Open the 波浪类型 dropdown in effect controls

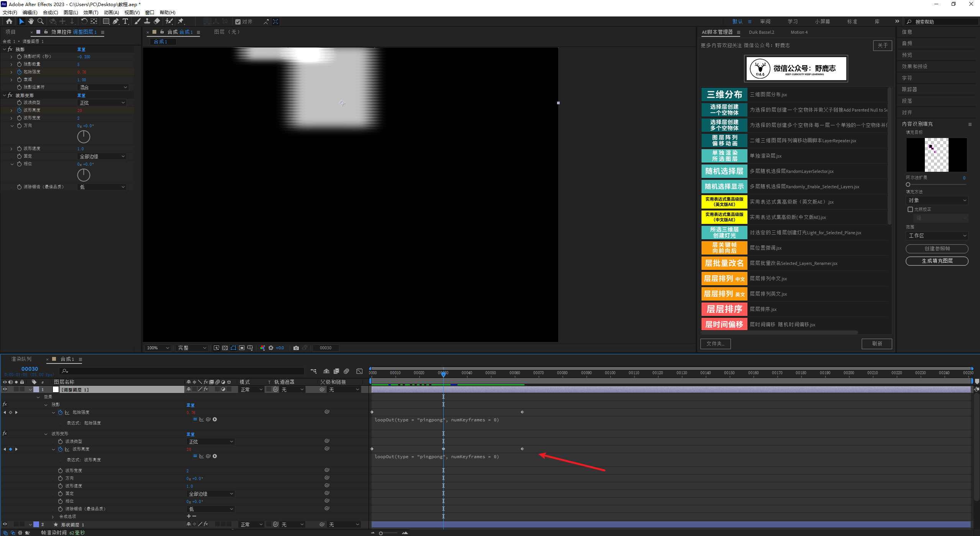tap(102, 103)
